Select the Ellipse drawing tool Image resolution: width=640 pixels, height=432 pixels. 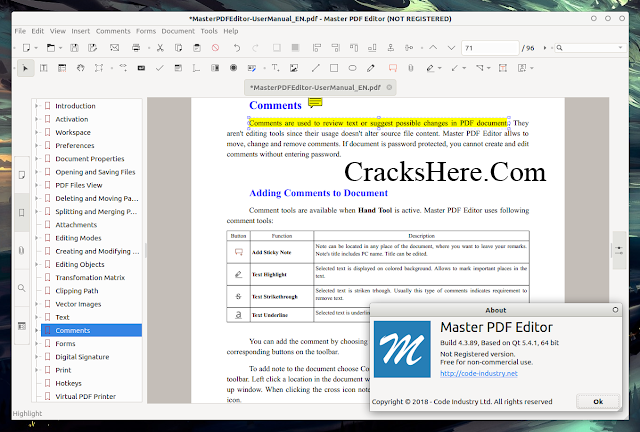pos(352,68)
